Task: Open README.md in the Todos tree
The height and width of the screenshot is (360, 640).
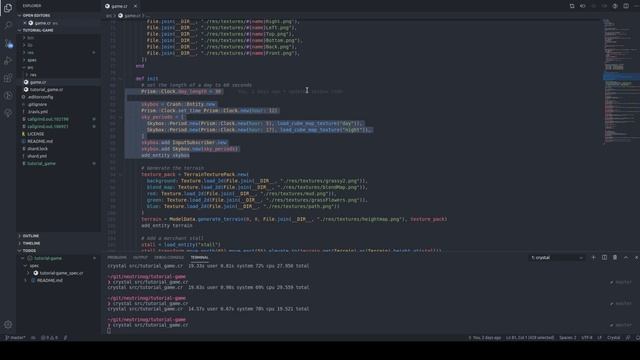Action: click(x=50, y=280)
